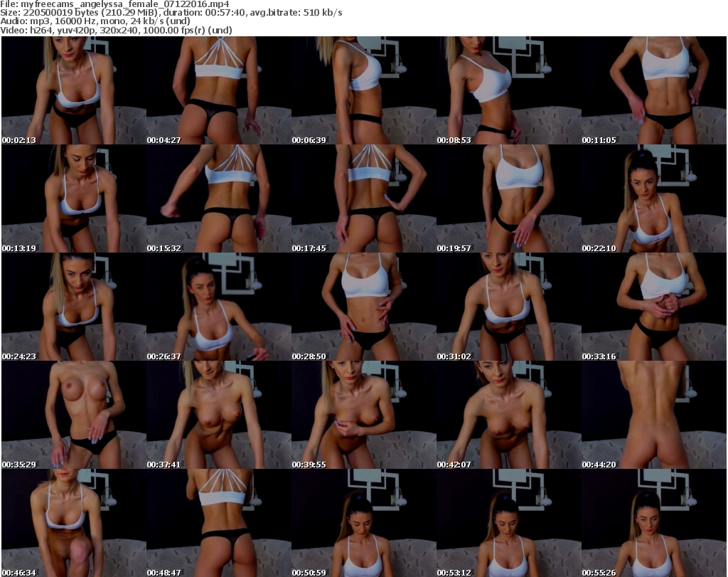Select the thumbnail at 00:28:50
Image resolution: width=728 pixels, height=577 pixels.
[x=363, y=307]
